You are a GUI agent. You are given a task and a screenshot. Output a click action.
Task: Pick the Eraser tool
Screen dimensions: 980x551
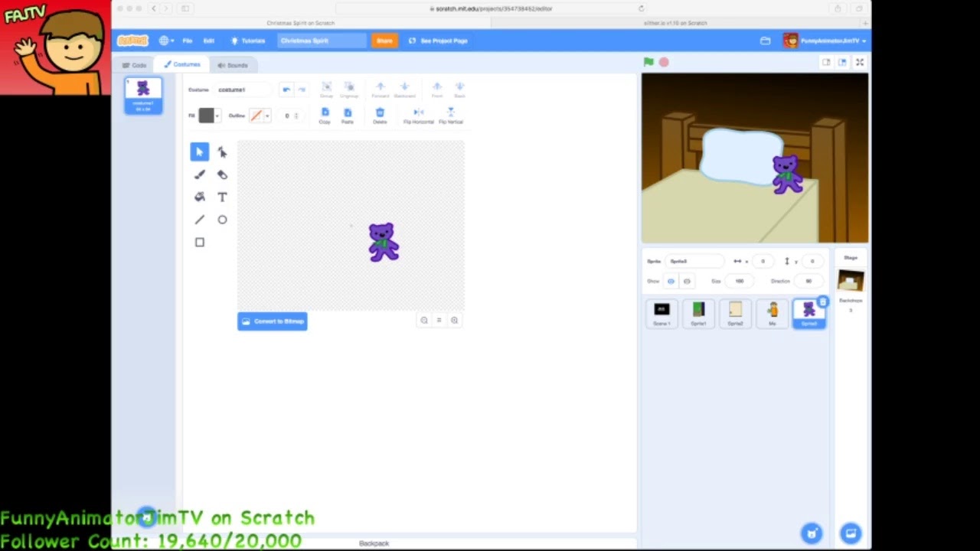(x=222, y=174)
